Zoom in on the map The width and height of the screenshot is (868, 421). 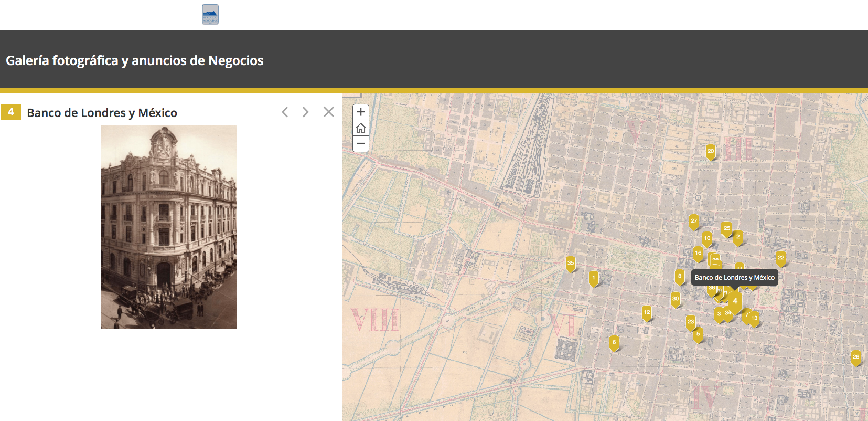[361, 112]
